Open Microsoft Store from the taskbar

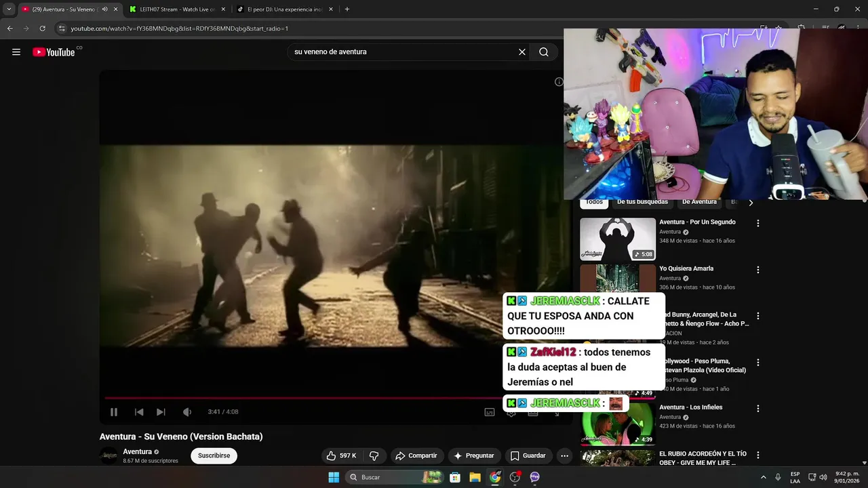[x=455, y=477]
